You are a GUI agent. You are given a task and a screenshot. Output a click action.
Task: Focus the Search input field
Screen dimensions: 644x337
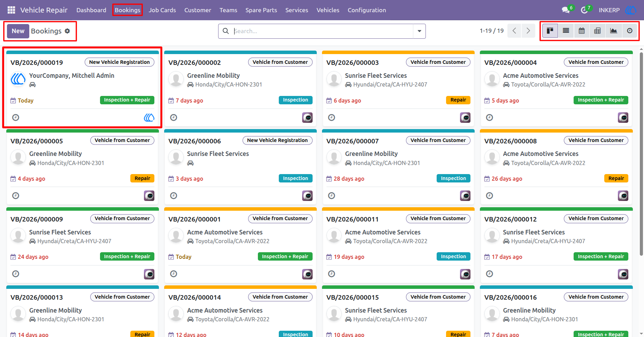(323, 31)
